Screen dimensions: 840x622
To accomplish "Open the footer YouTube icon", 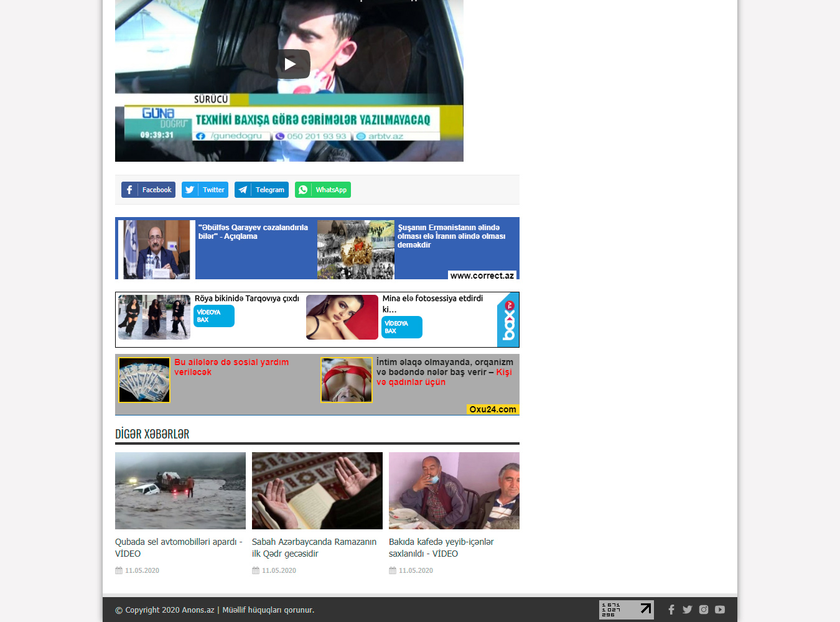I will pyautogui.click(x=720, y=610).
